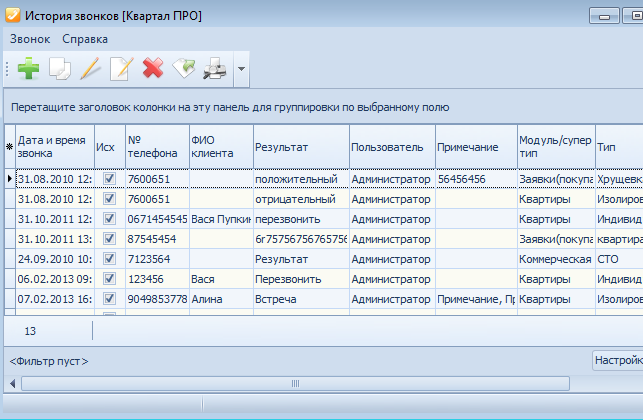The image size is (643, 420).
Task: Open the Справка menu
Action: 85,39
